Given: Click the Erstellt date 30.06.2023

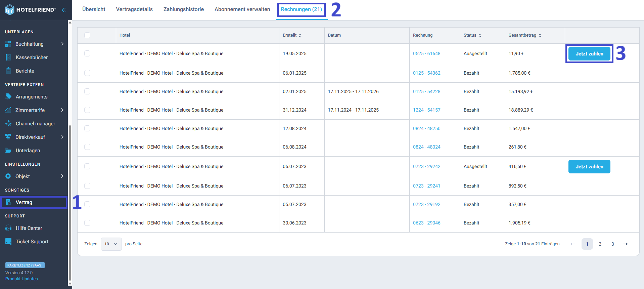Looking at the screenshot, I should coord(294,223).
